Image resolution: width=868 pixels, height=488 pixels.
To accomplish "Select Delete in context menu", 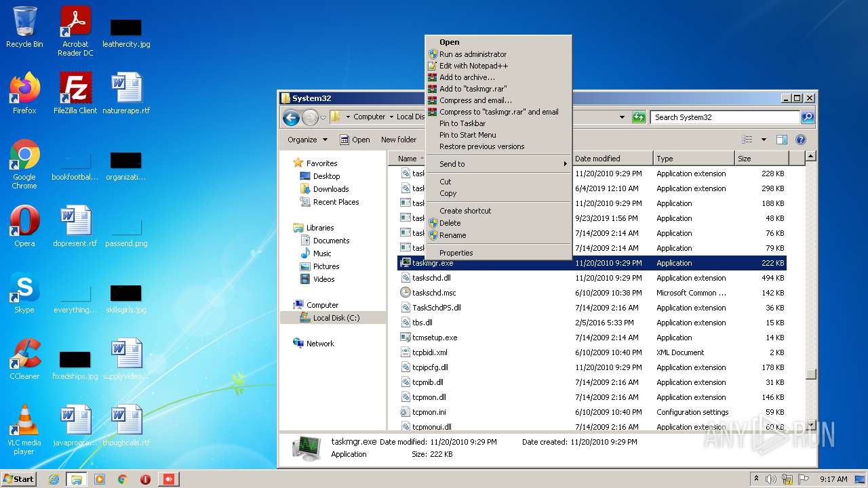I will 498,223.
